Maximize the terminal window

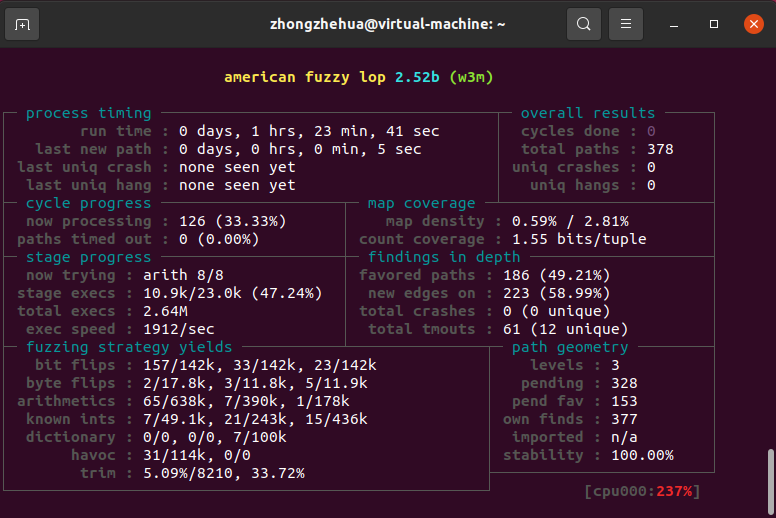(x=714, y=24)
